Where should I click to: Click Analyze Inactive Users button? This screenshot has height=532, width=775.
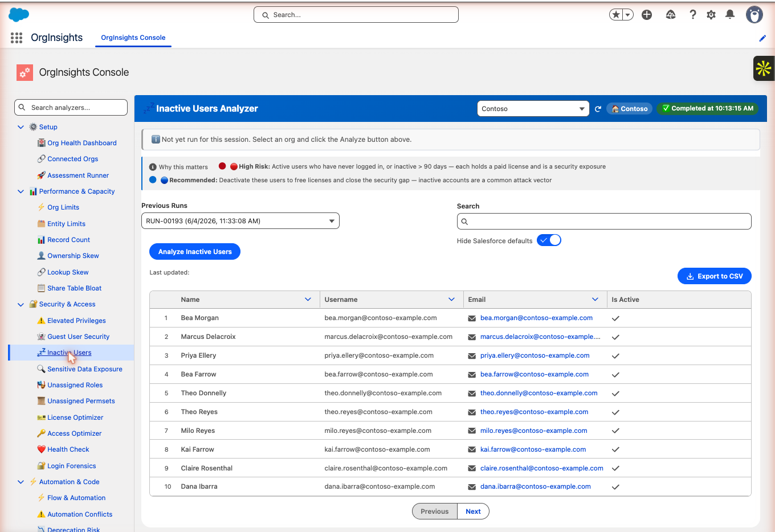click(195, 252)
